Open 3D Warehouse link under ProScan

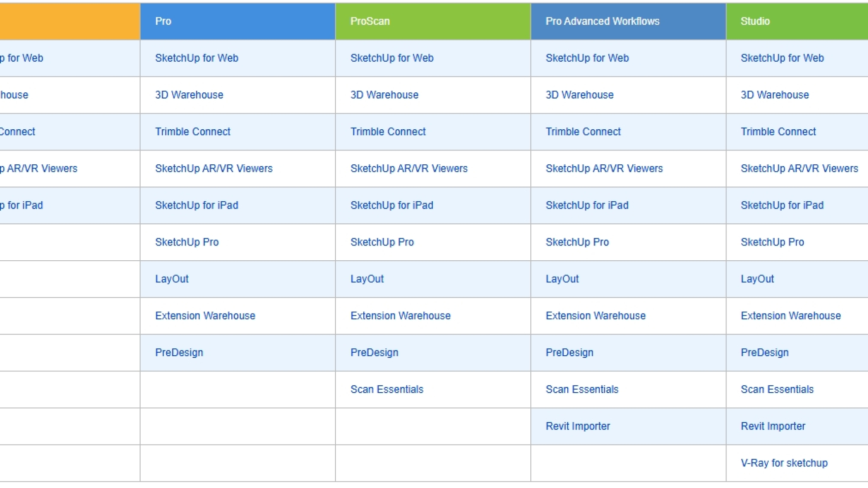[x=384, y=95]
